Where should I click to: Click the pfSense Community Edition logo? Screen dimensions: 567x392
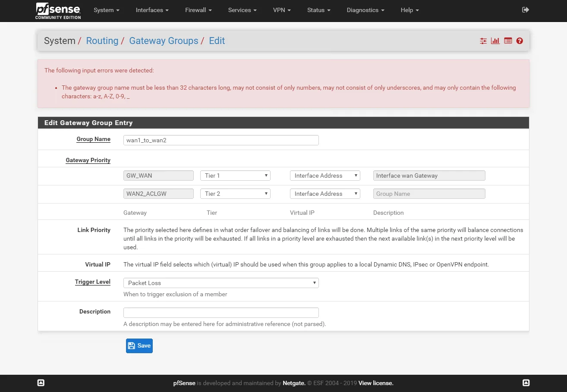(x=58, y=11)
